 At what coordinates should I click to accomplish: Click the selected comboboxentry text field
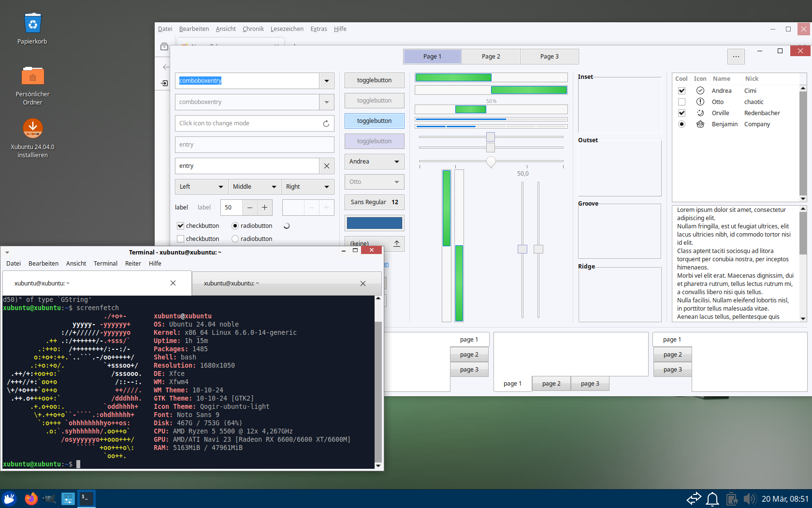point(247,81)
